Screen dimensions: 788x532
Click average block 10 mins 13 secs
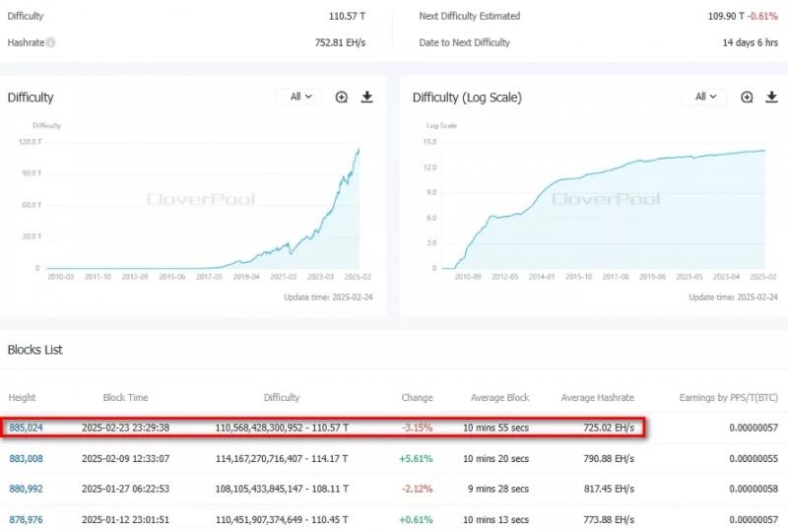click(x=496, y=519)
